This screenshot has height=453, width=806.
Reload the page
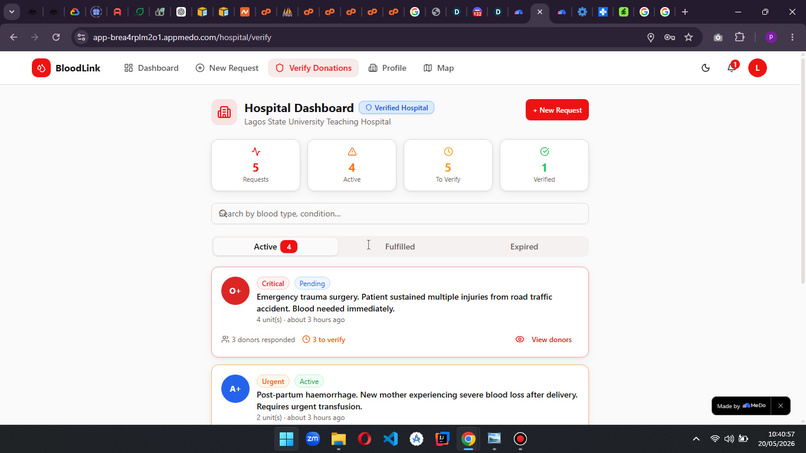[x=56, y=37]
